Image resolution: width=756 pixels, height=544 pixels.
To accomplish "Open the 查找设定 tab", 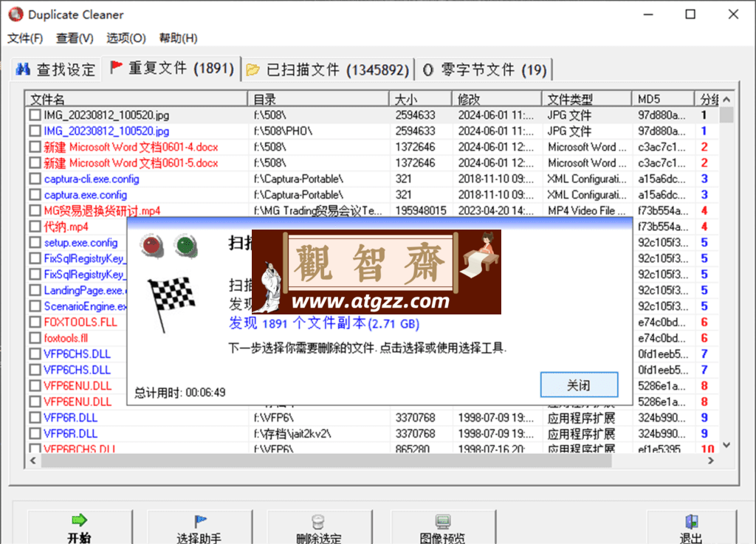I will click(56, 69).
